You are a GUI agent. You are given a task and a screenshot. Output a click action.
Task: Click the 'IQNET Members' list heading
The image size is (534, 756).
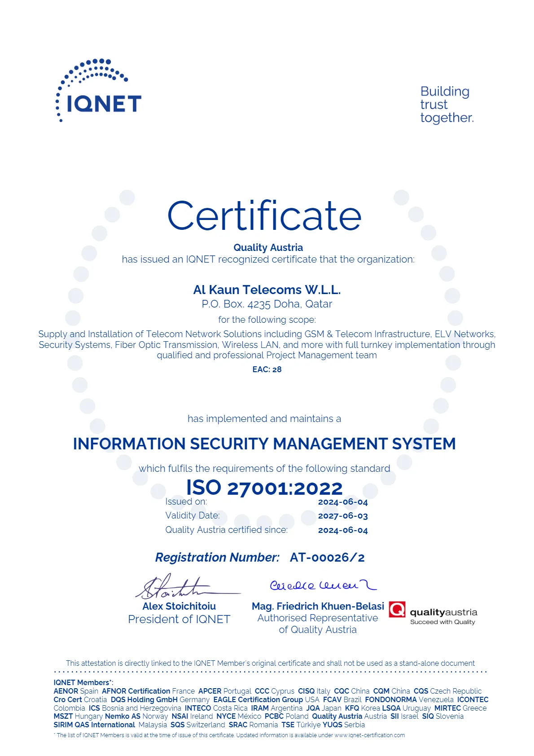pos(83,682)
